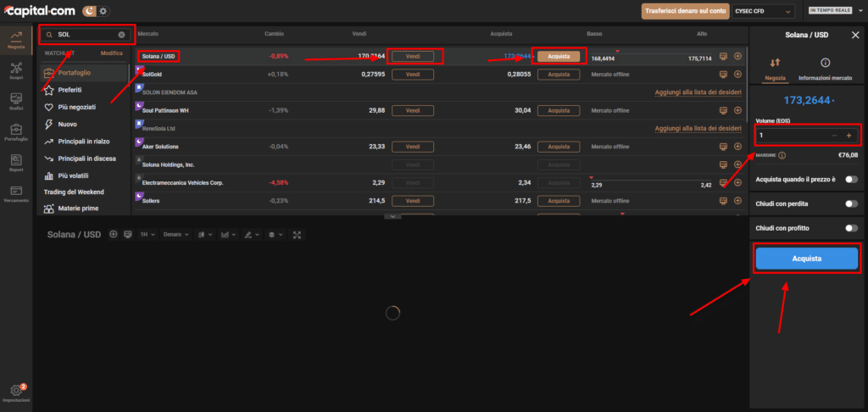Open the 1H timeframe dropdown
This screenshot has height=412, width=868.
point(147,235)
